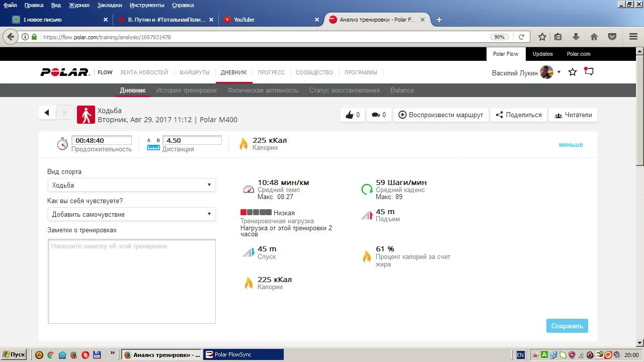Click the star favorites icon beside profile

coord(573,72)
